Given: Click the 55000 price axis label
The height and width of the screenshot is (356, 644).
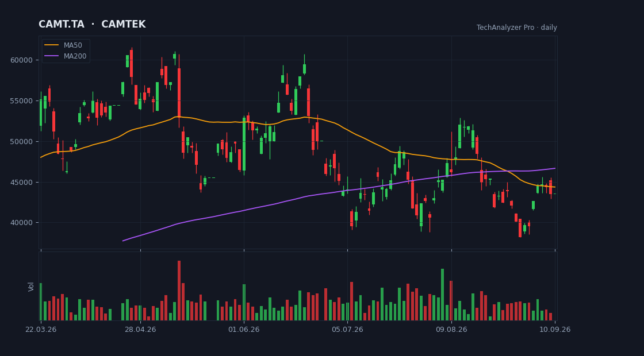Looking at the screenshot, I should (21, 101).
